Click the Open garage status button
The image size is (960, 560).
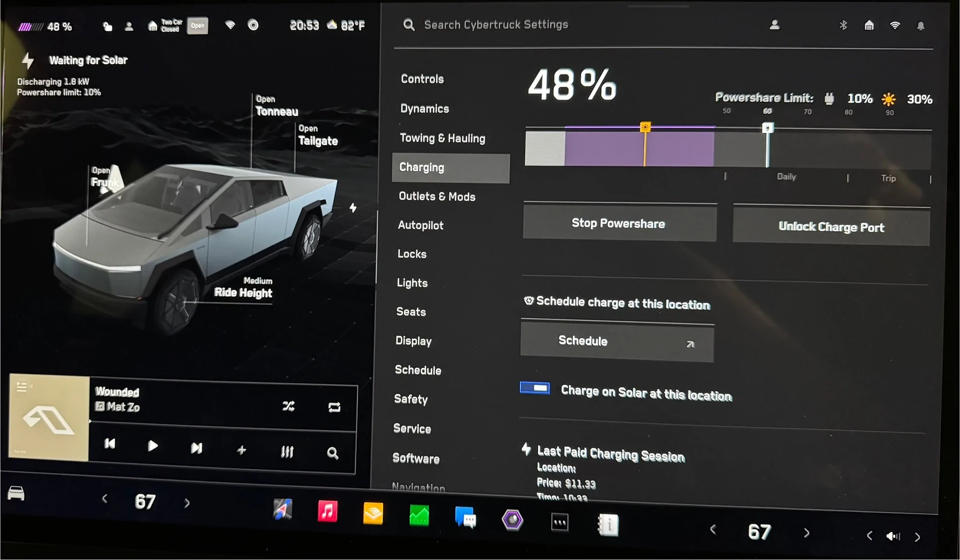(198, 26)
